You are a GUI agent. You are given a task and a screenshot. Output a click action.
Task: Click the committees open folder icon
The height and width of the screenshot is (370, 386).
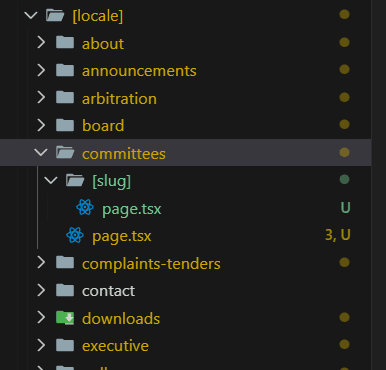coord(65,153)
